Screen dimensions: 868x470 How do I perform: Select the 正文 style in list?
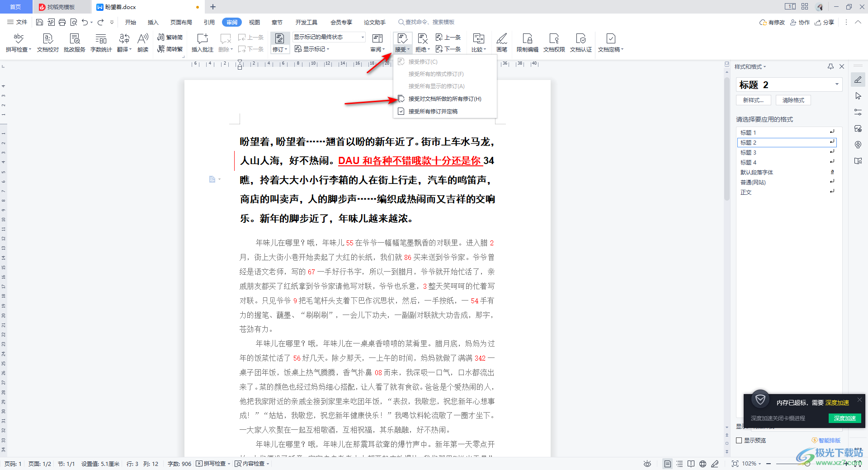click(787, 192)
